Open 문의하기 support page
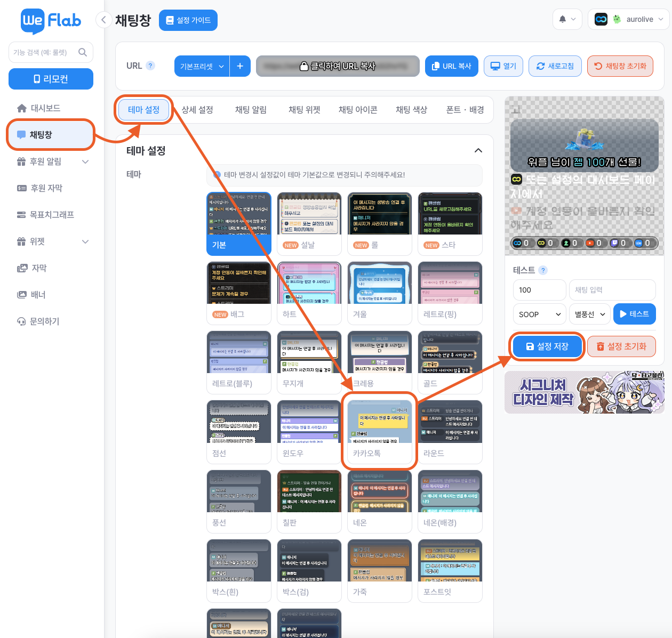672x638 pixels. [51, 321]
